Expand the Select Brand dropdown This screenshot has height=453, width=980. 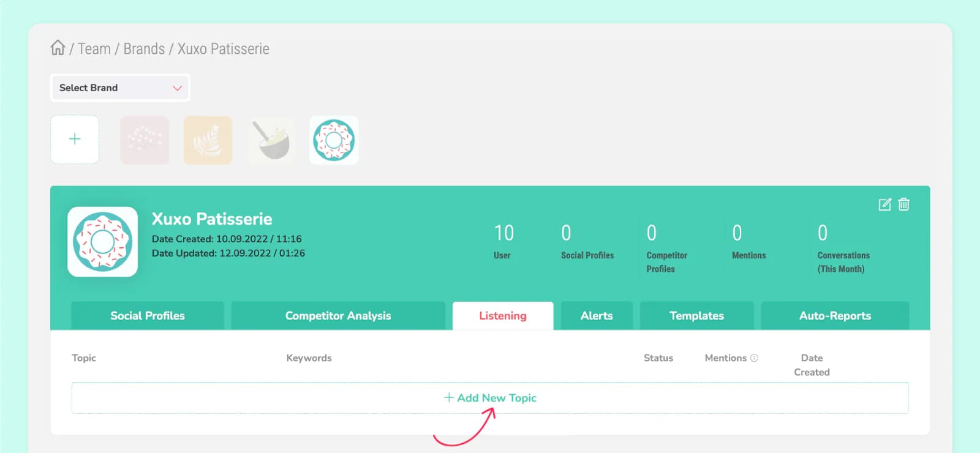click(x=120, y=88)
